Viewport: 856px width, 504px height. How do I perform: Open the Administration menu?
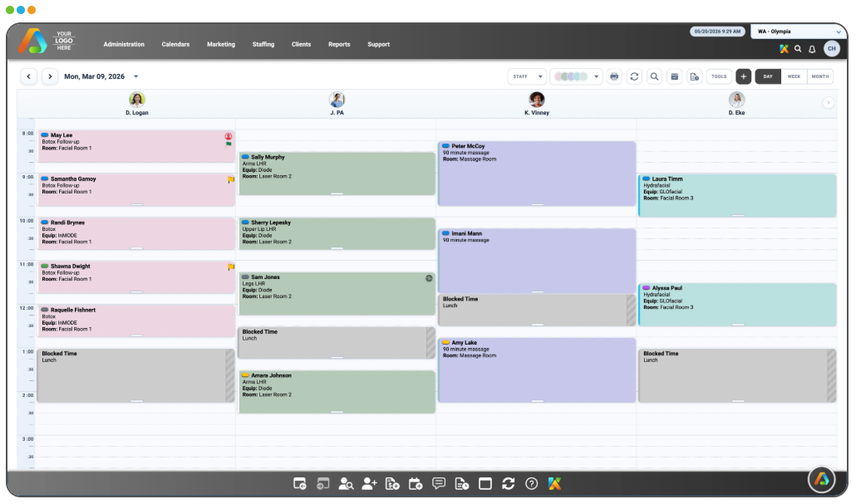(124, 45)
